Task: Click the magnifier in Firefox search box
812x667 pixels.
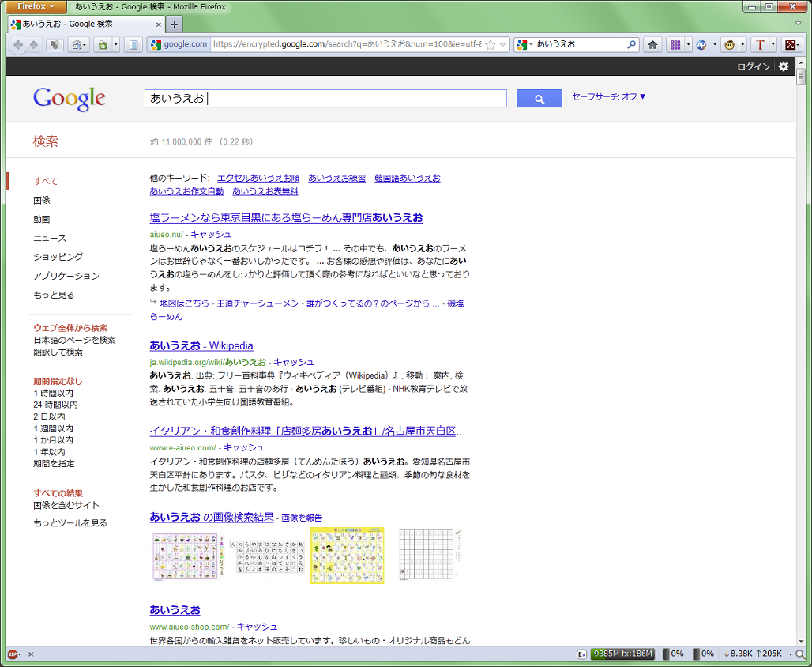Action: (631, 44)
